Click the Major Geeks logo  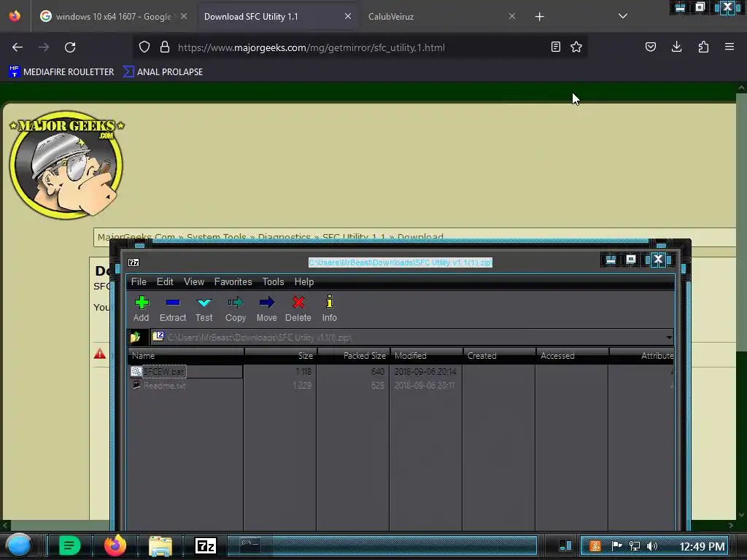coord(66,165)
